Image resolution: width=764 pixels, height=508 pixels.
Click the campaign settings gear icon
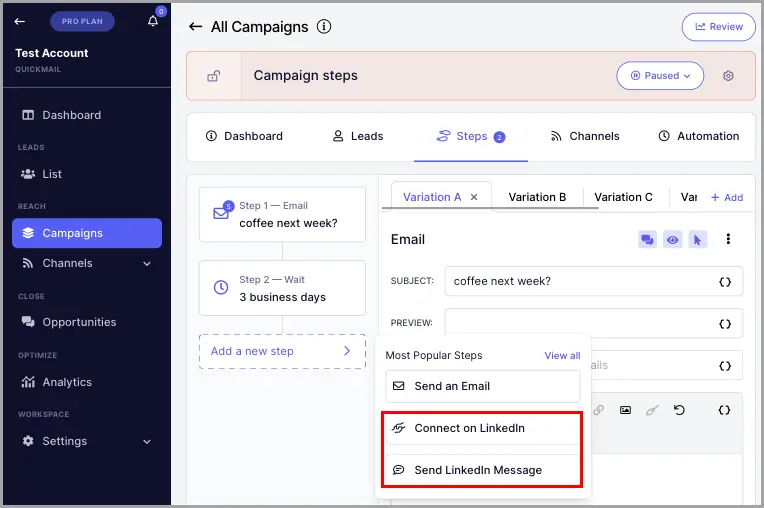pyautogui.click(x=728, y=76)
